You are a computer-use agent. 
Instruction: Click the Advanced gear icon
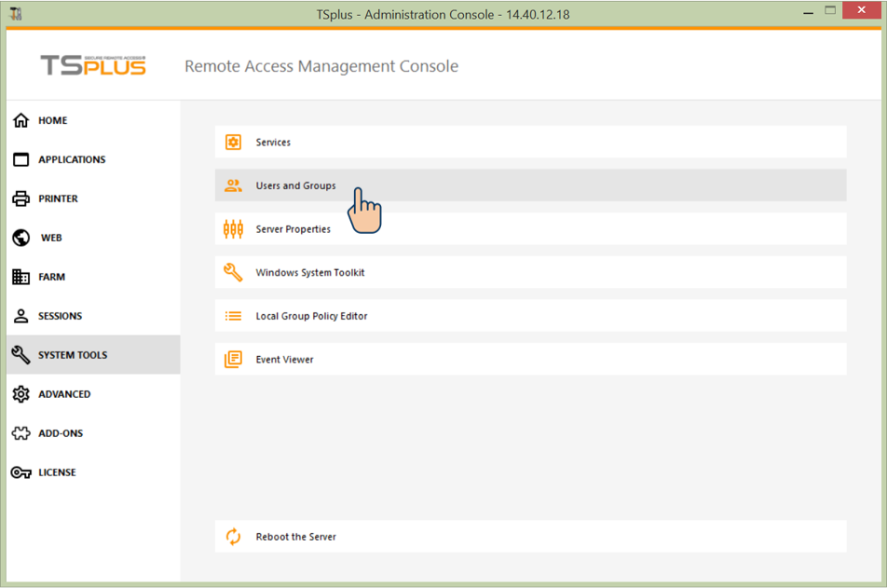tap(20, 394)
